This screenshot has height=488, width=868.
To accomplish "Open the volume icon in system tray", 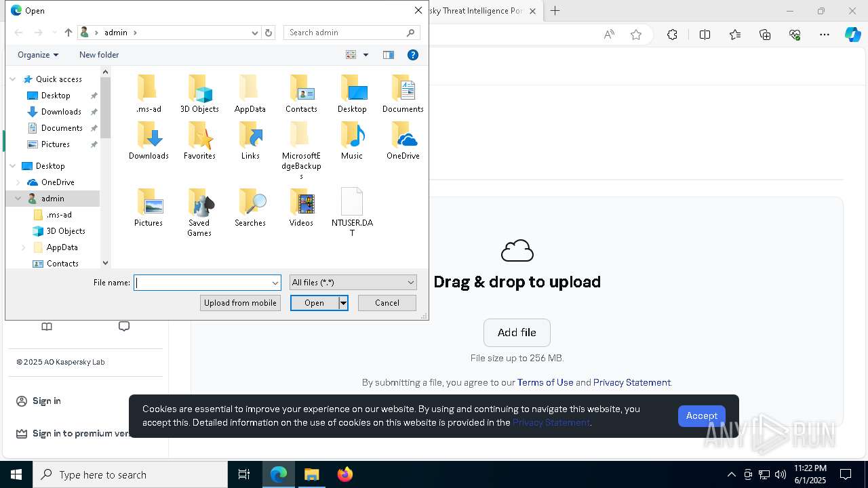I will (781, 474).
